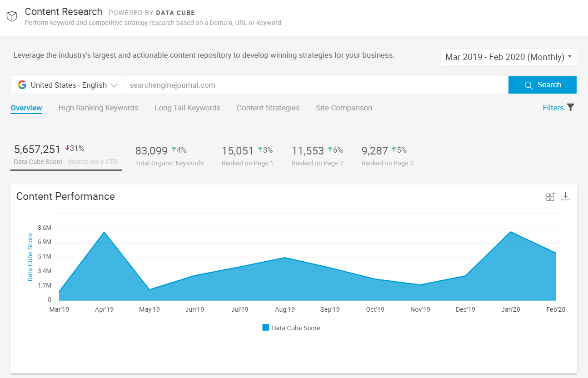Click the domain search input field
The image size is (588, 378).
[315, 85]
